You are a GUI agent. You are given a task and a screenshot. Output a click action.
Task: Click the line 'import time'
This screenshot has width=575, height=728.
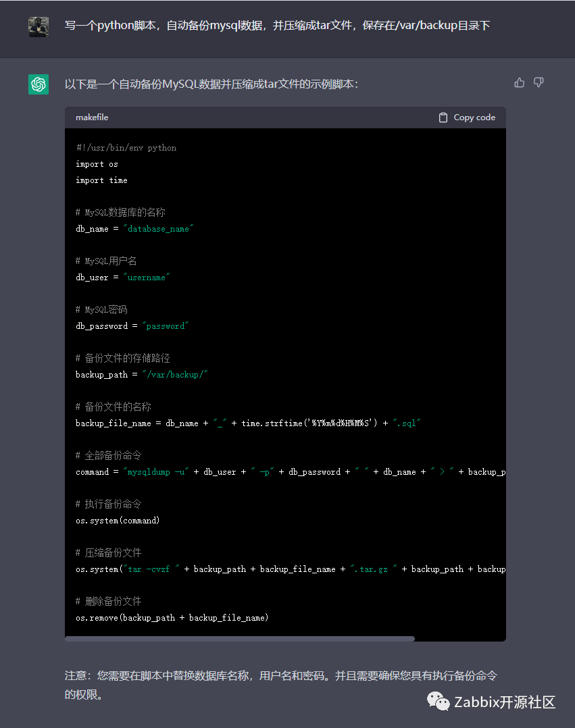point(102,180)
